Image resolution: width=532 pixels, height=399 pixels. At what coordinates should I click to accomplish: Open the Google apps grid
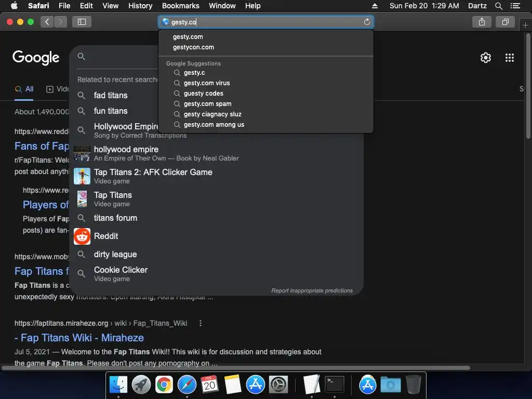tap(509, 58)
